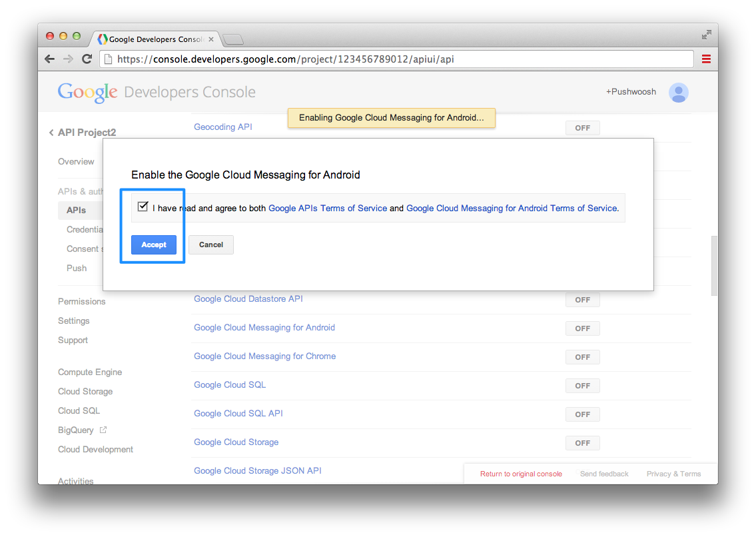Open Settings in the sidebar
The image size is (756, 537).
pyautogui.click(x=74, y=321)
